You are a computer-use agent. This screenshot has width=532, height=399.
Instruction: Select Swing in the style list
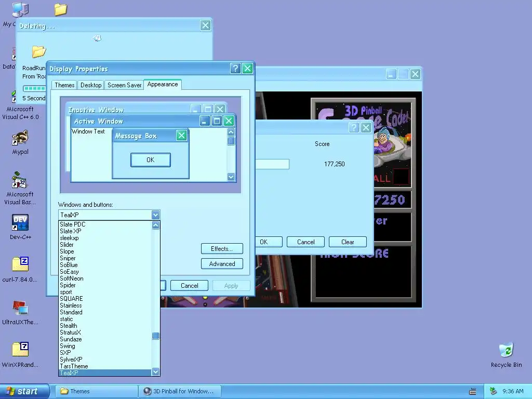pyautogui.click(x=105, y=346)
